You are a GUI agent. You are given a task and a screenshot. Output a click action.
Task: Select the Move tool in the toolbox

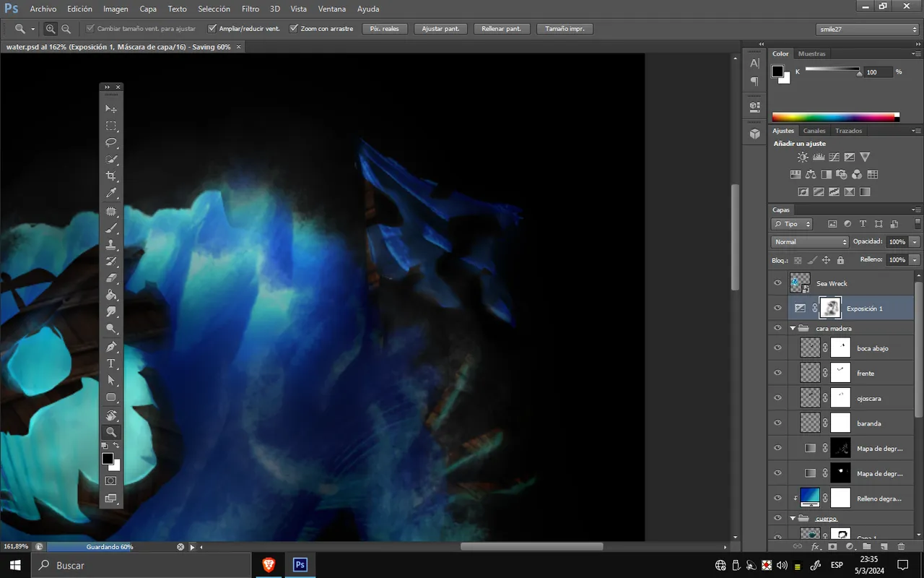[111, 108]
